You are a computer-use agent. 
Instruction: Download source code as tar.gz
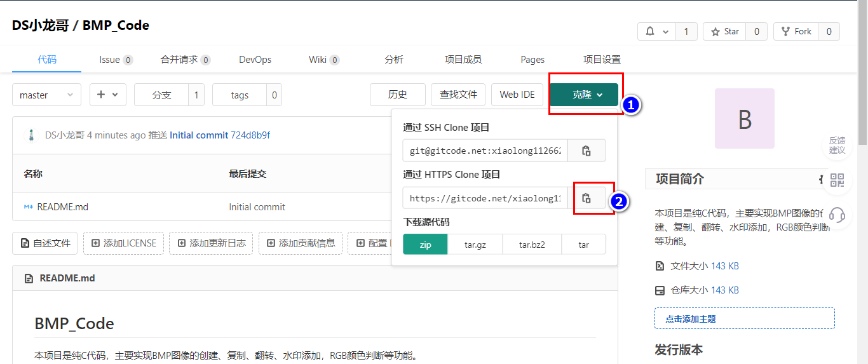pyautogui.click(x=475, y=245)
